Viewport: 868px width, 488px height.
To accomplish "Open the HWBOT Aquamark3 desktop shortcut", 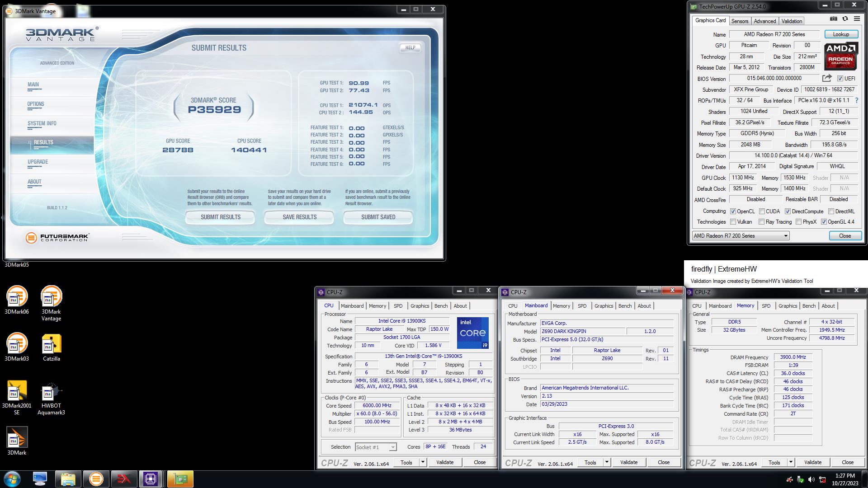I will coord(51,399).
